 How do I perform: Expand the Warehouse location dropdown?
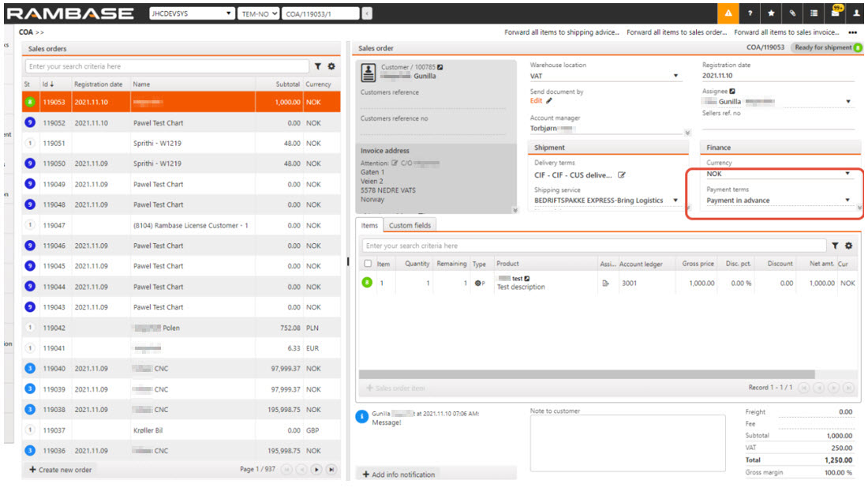[x=676, y=77]
